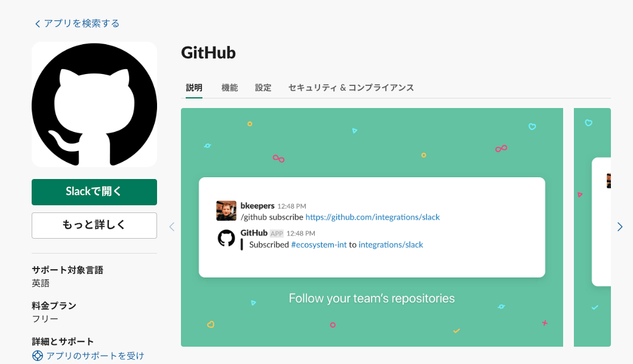Select the 設定 tab
Viewport: 633px width, 364px height.
(x=263, y=87)
